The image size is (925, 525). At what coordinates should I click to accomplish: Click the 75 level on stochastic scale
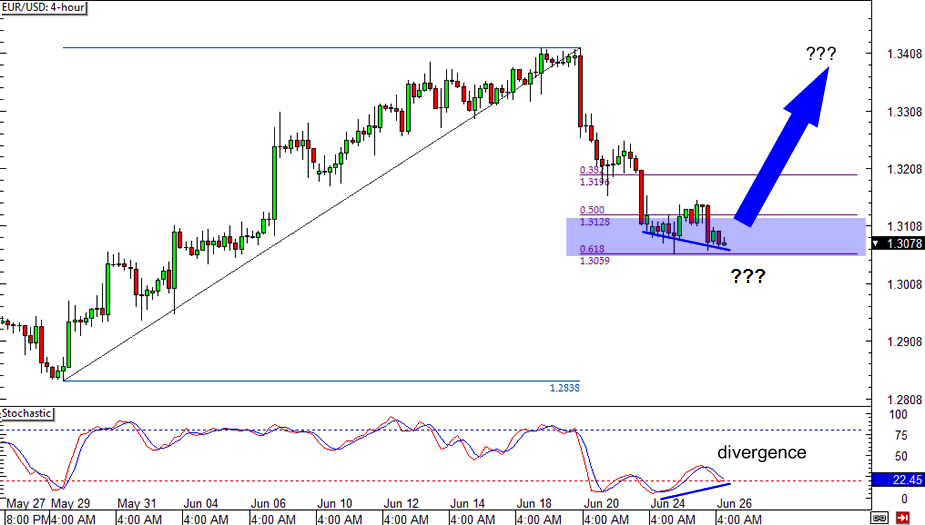(901, 436)
